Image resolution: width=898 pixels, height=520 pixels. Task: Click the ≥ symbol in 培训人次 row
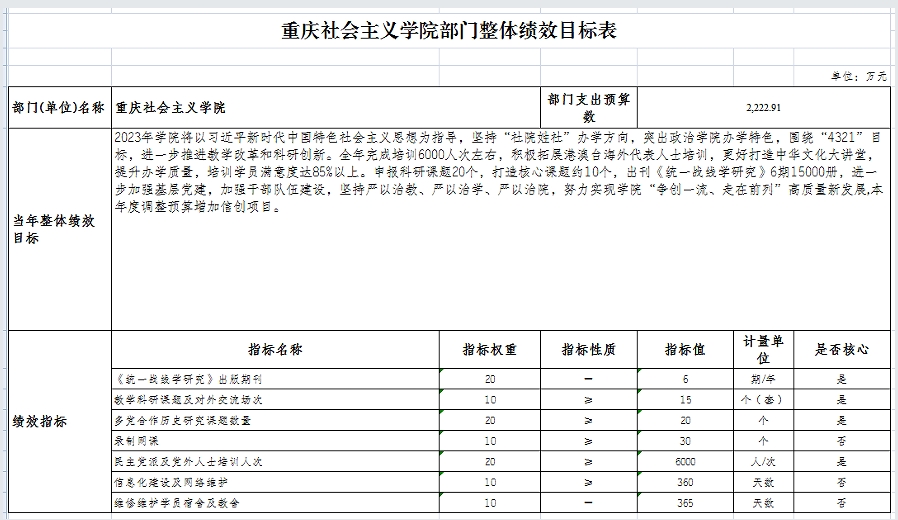point(589,462)
